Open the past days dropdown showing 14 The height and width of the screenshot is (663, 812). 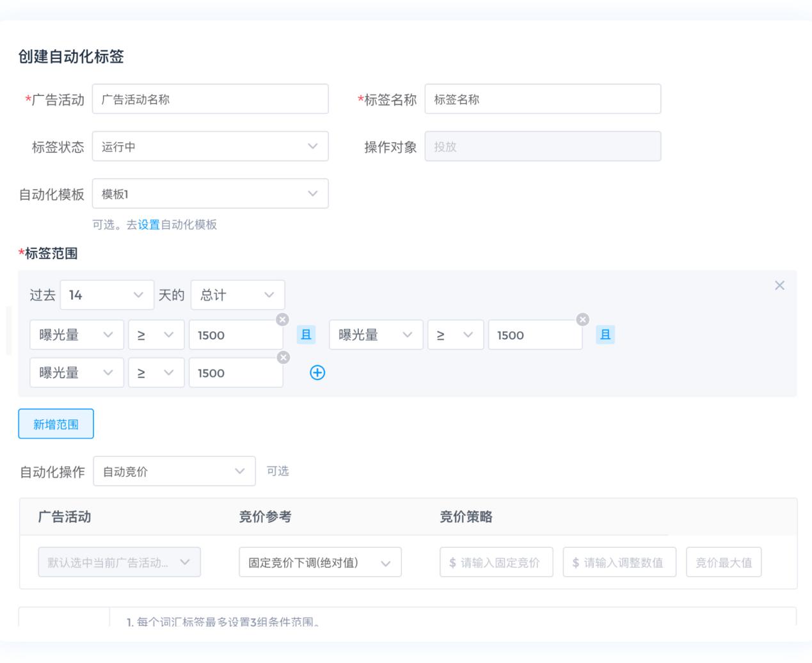(107, 295)
